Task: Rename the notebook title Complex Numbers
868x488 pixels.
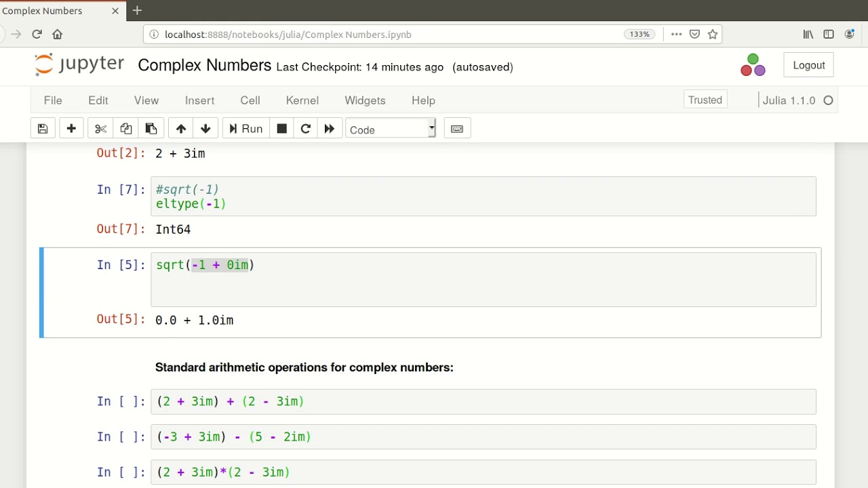Action: (204, 65)
